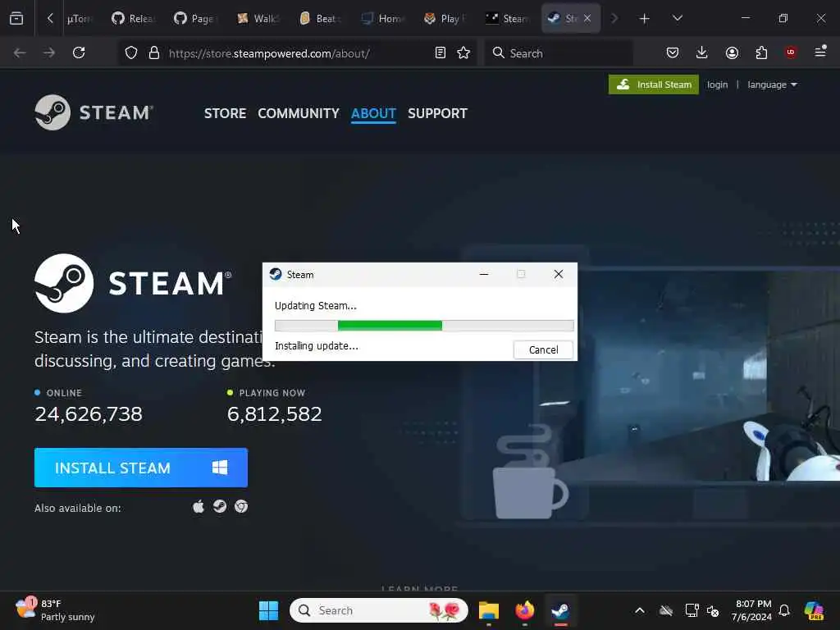Viewport: 840px width, 630px height.
Task: Select the Apple macOS download icon
Action: pyautogui.click(x=199, y=507)
